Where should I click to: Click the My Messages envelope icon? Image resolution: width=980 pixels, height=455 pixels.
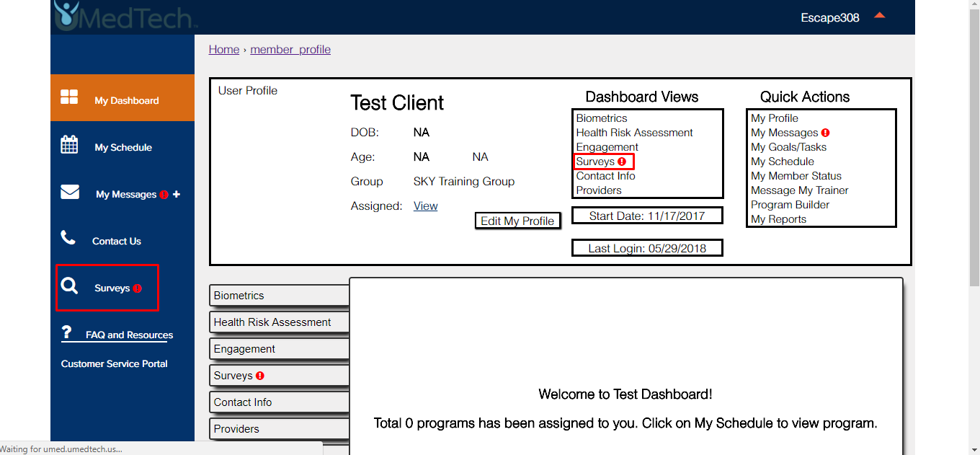pyautogui.click(x=70, y=192)
